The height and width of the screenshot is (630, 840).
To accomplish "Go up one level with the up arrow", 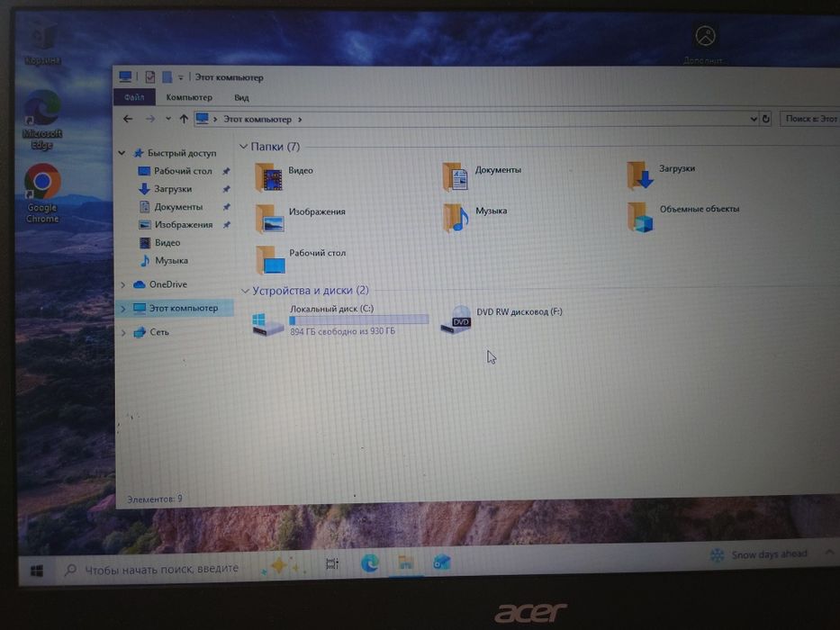I will pos(184,119).
